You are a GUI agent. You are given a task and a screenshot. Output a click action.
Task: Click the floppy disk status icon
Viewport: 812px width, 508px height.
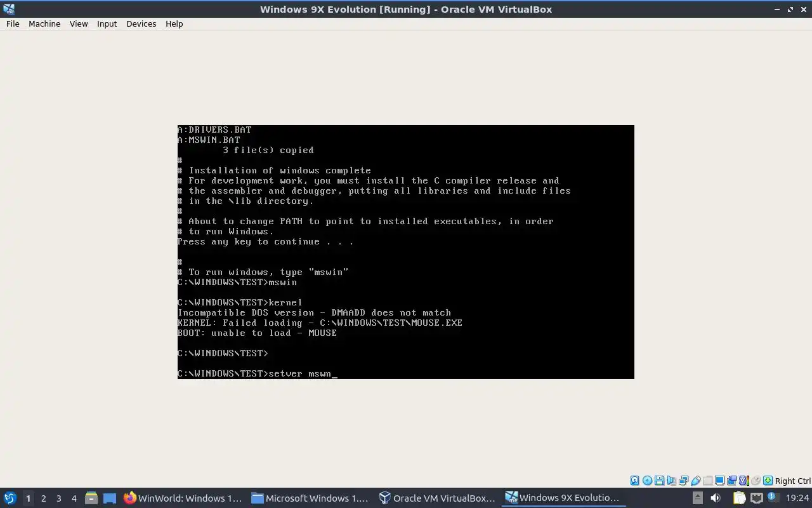[660, 481]
